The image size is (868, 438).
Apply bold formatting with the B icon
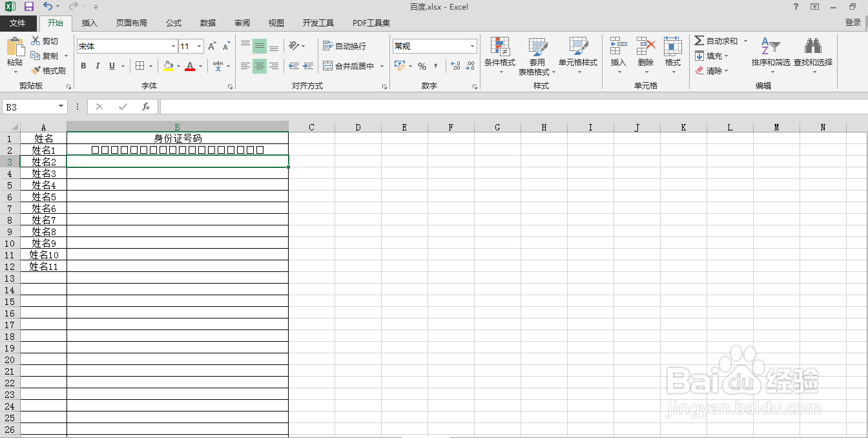[83, 66]
